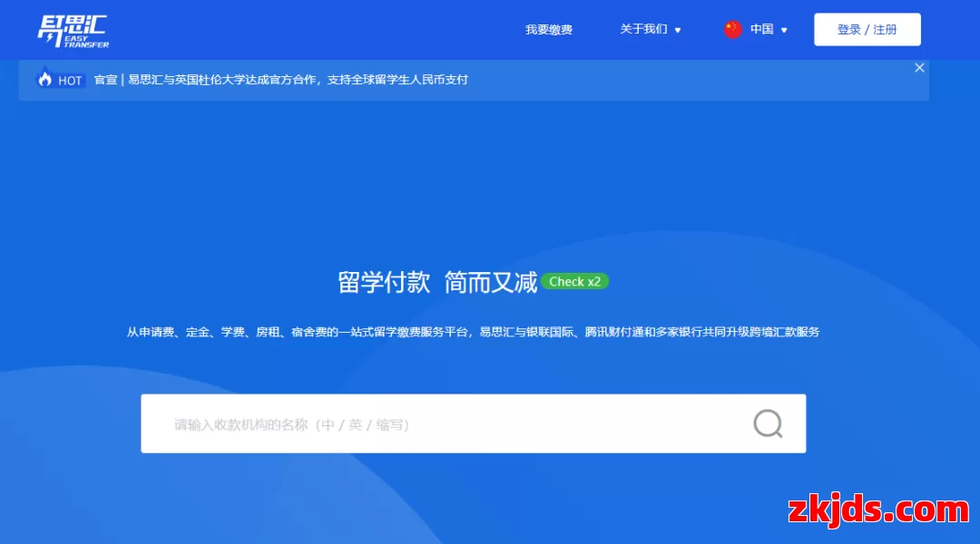Image resolution: width=980 pixels, height=544 pixels.
Task: Click the 登录 / 注册 button
Action: pyautogui.click(x=867, y=29)
